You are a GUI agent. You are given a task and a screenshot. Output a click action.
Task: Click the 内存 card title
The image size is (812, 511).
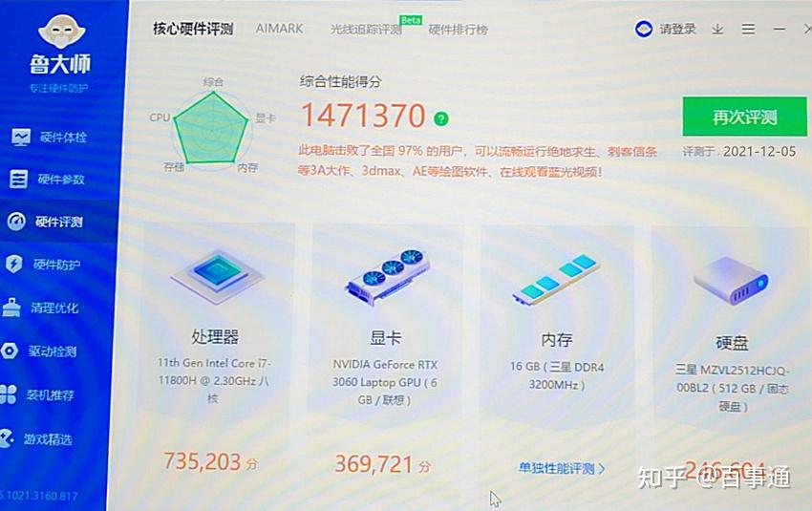[557, 340]
